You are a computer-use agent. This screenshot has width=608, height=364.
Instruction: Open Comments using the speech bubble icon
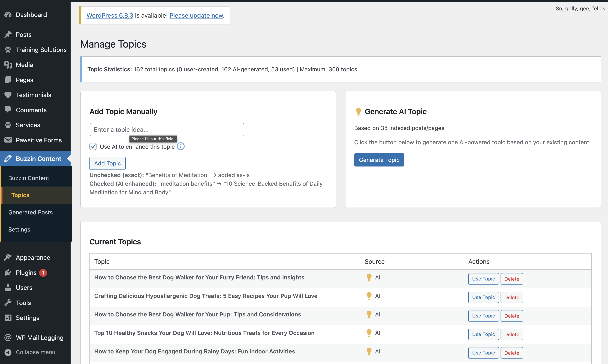click(8, 110)
